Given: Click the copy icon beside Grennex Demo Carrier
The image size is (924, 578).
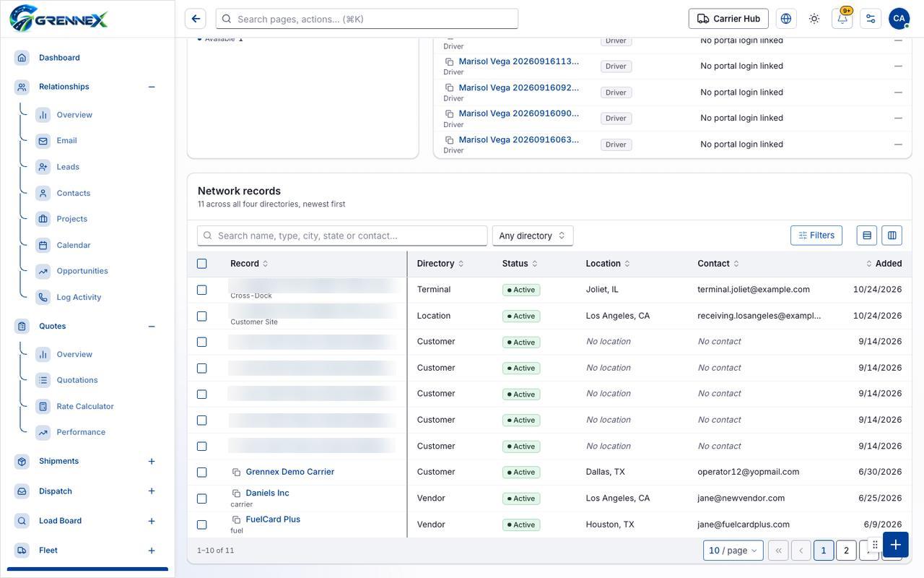Looking at the screenshot, I should coord(236,473).
